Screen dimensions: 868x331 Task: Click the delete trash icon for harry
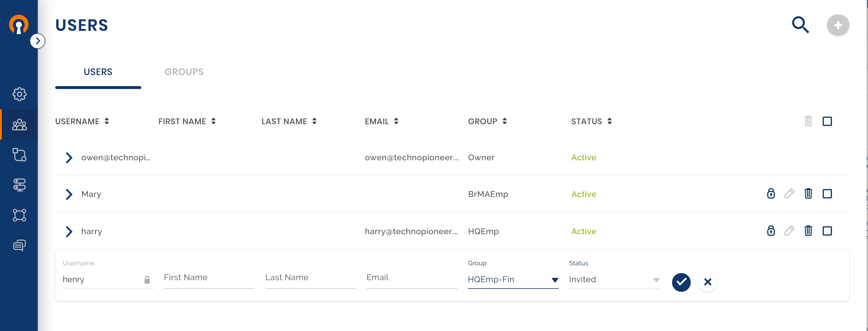pos(808,230)
